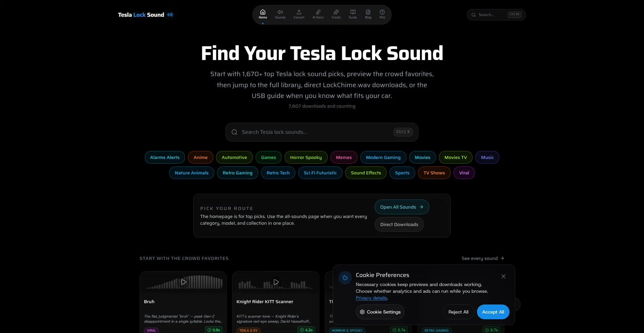Screen dimensions: 644x333
Task: Select the Music category chip
Action: coord(487,157)
